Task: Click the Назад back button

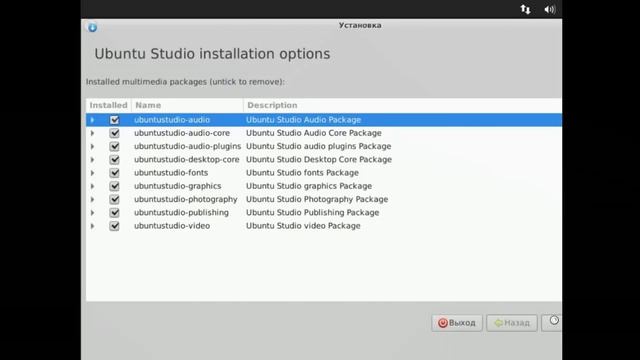Action: click(512, 323)
